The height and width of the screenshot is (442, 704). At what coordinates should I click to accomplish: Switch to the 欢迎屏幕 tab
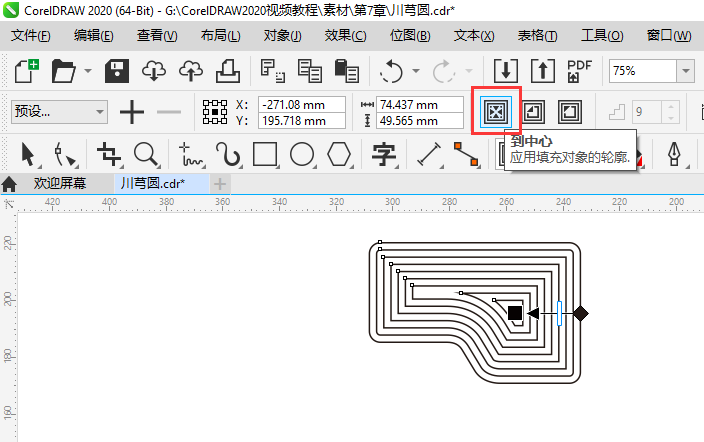(x=60, y=184)
